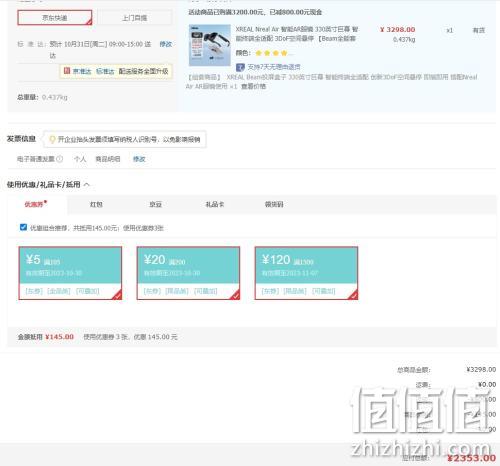Open the XREAL Nreal Air product title
Image resolution: width=500 pixels, height=466 pixels.
point(297,34)
